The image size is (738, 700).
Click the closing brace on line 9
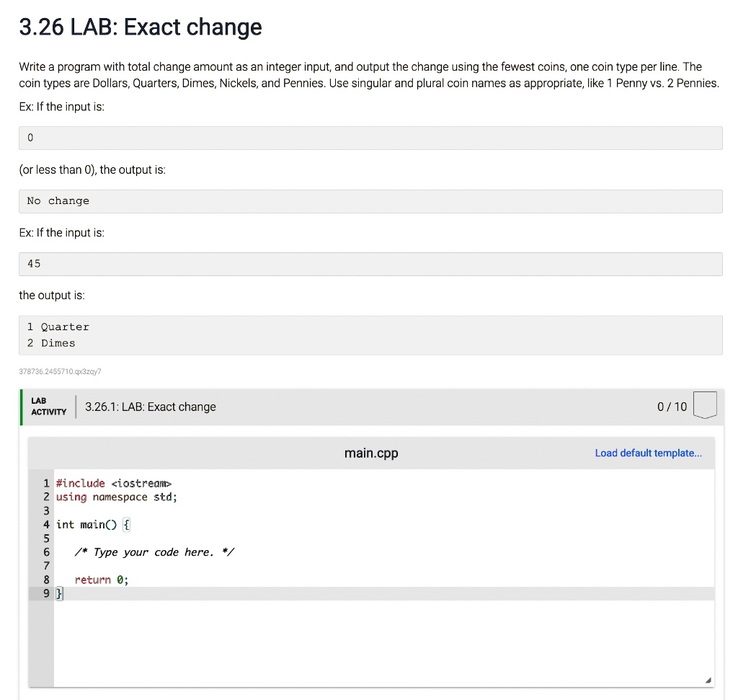58,593
